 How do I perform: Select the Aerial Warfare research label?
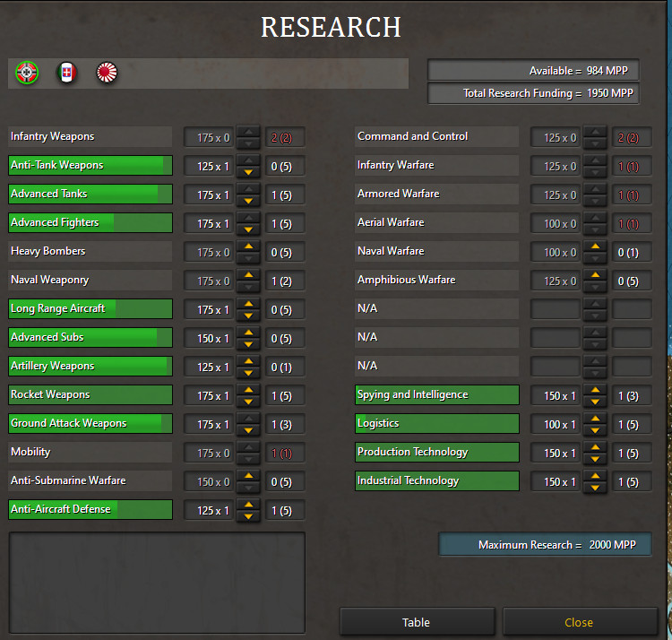[x=437, y=223]
